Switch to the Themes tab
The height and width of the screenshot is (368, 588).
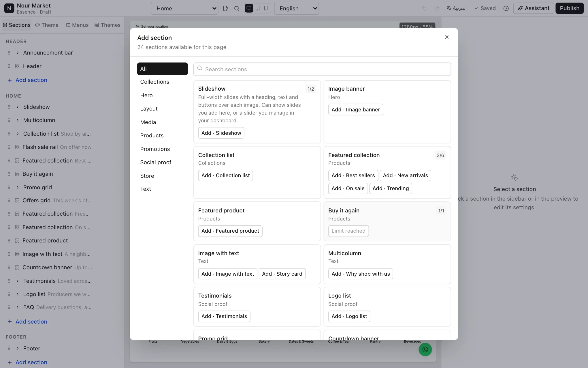point(107,25)
